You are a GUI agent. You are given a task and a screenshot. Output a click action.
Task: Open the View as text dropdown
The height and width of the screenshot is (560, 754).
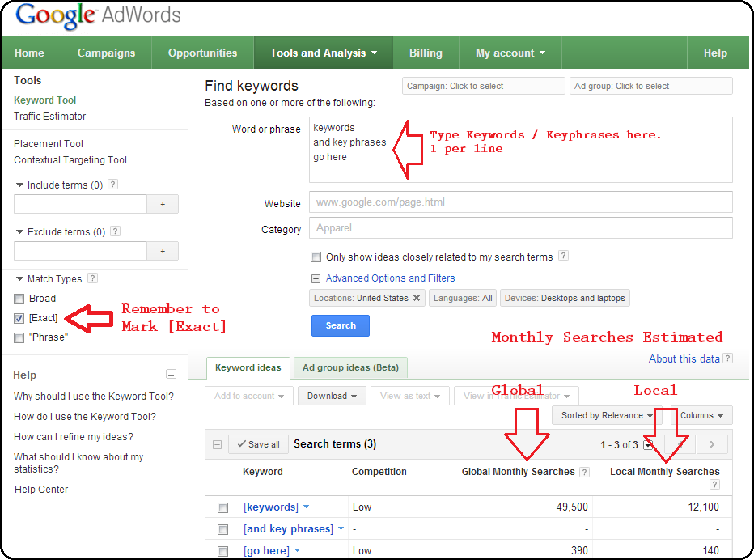[410, 396]
